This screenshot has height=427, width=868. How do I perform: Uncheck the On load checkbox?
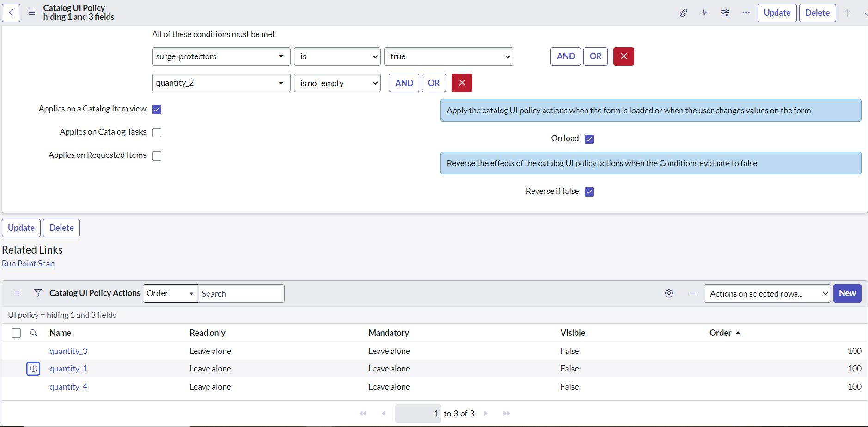589,139
